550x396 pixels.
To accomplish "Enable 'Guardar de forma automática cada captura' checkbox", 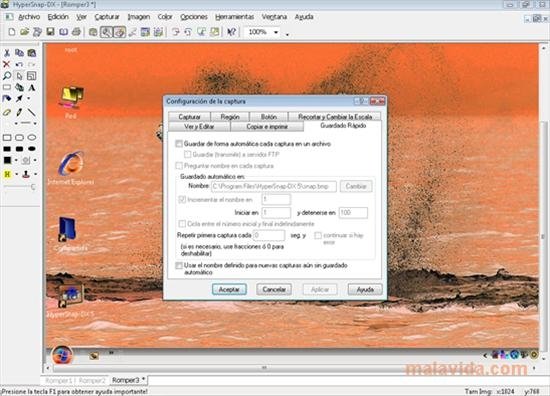I will [179, 144].
